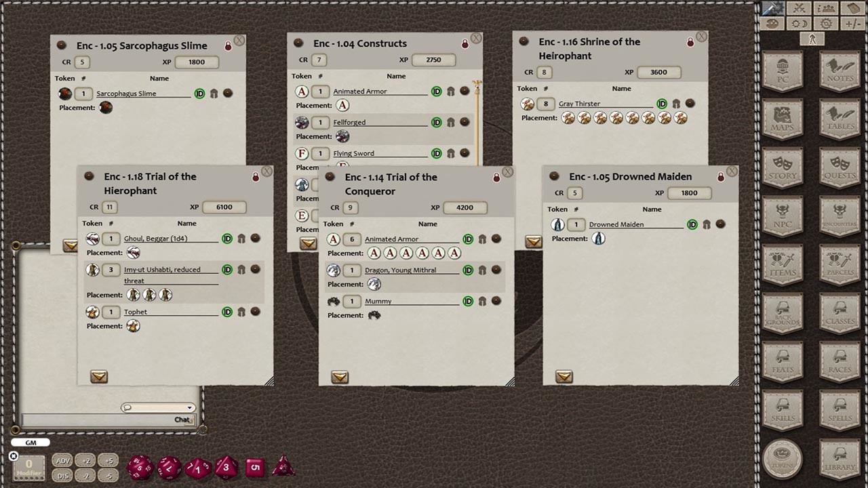Open the Party Sheet icon in the toolbar

(x=826, y=8)
